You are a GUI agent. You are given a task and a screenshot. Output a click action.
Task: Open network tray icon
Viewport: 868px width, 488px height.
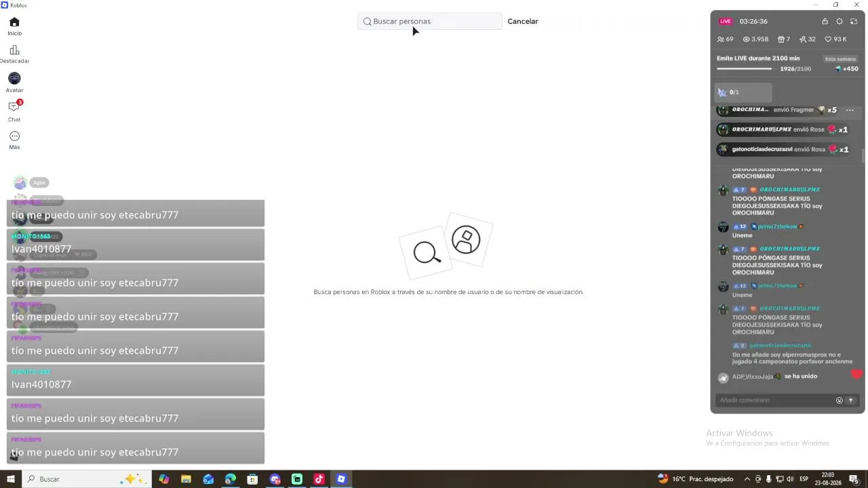pos(780,479)
